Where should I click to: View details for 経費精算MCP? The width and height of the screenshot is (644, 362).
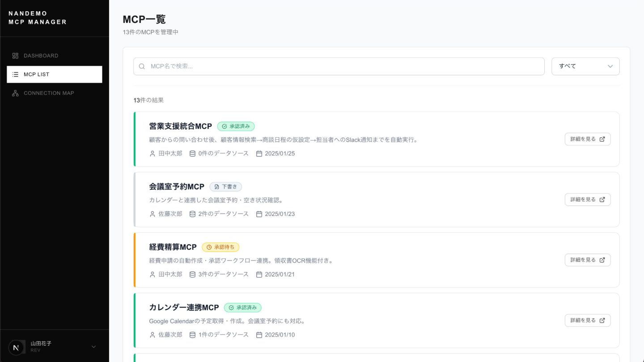(588, 260)
